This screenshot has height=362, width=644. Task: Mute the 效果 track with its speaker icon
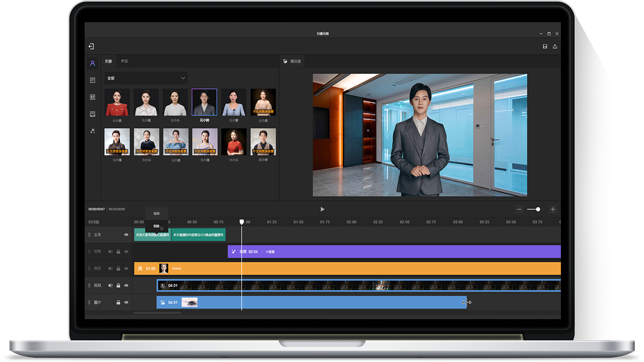click(x=110, y=251)
